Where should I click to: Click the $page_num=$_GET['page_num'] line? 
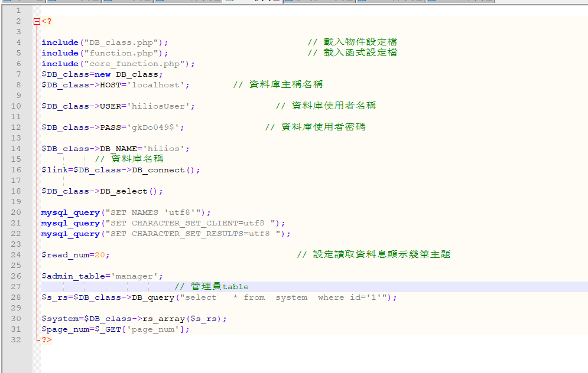click(115, 329)
